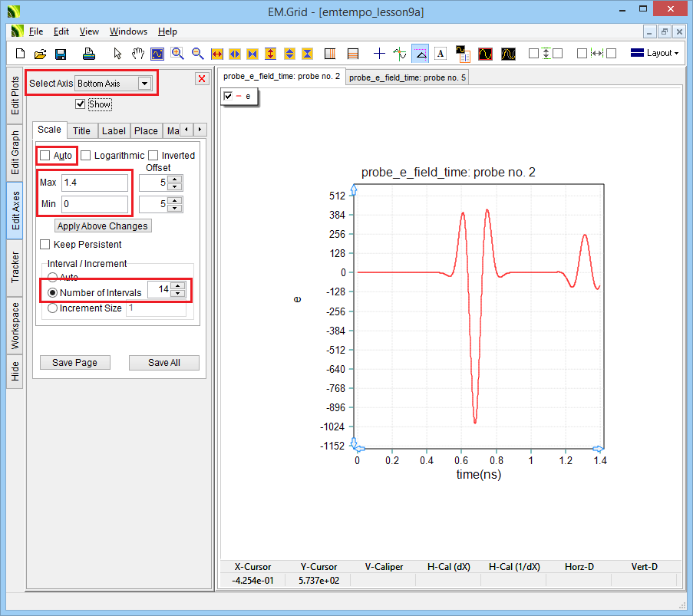Open the Windows menu
This screenshot has height=616, width=693.
tap(128, 31)
